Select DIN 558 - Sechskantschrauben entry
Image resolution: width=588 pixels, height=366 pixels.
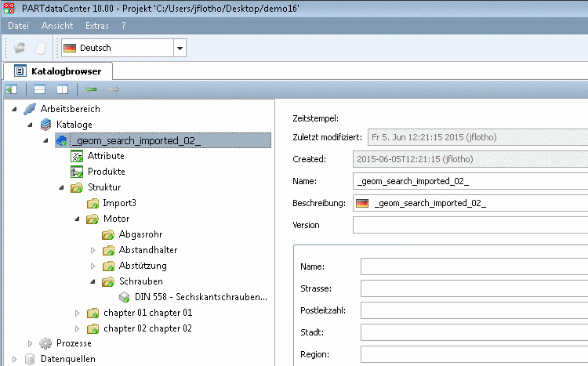pos(201,297)
